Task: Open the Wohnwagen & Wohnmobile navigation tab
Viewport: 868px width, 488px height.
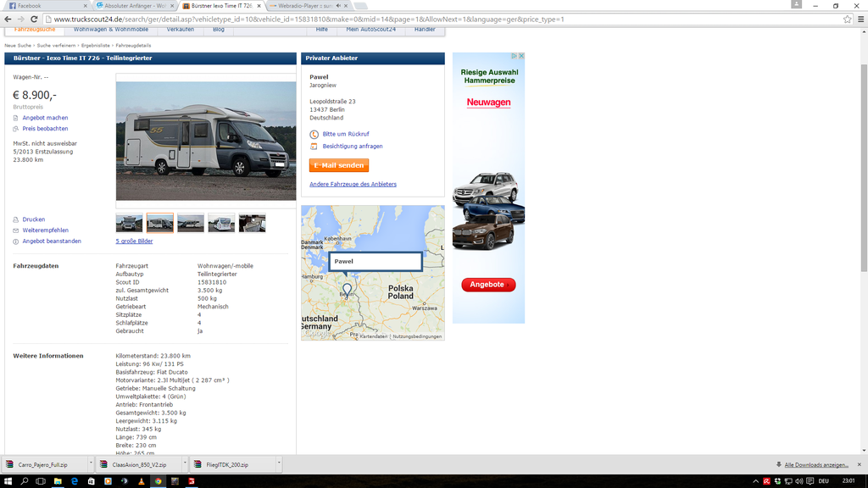Action: coord(110,30)
